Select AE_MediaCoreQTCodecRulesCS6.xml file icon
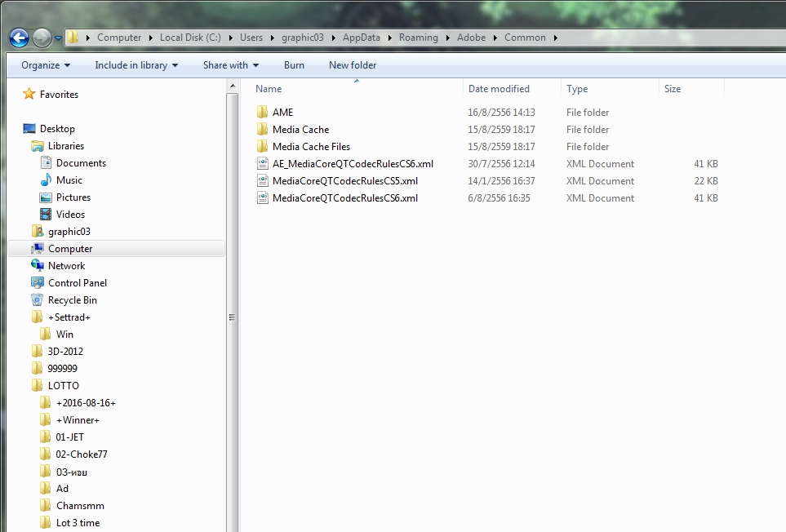Viewport: 786px width, 532px height. 262,163
